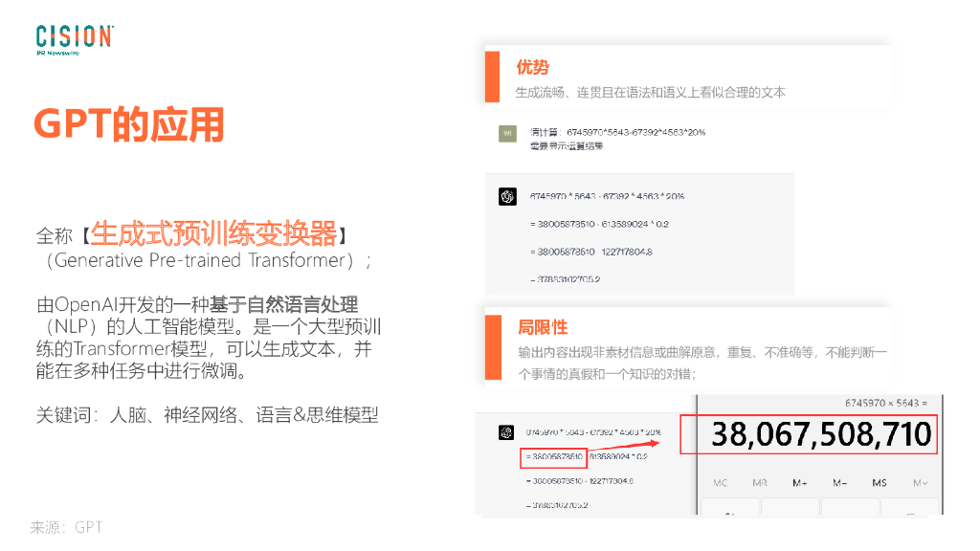Click the sentence starting 输出内容出现非素材信息
Viewport: 980px width, 551px height.
point(702,352)
